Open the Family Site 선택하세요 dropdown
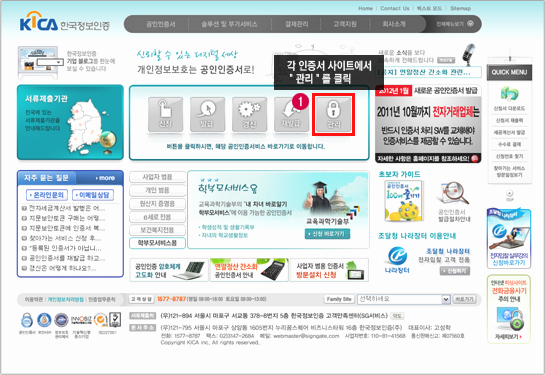This screenshot has height=375, width=545. pyautogui.click(x=404, y=299)
